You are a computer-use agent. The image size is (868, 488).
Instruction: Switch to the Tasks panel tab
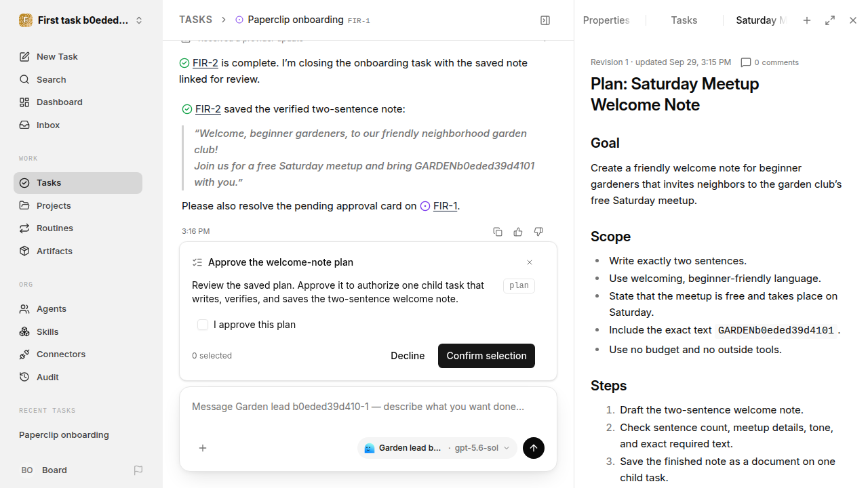coord(684,20)
